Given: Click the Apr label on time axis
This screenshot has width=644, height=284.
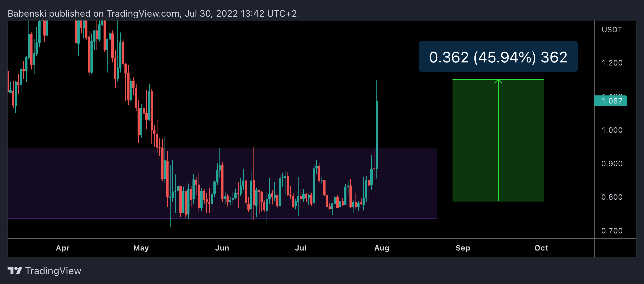Looking at the screenshot, I should pos(62,248).
